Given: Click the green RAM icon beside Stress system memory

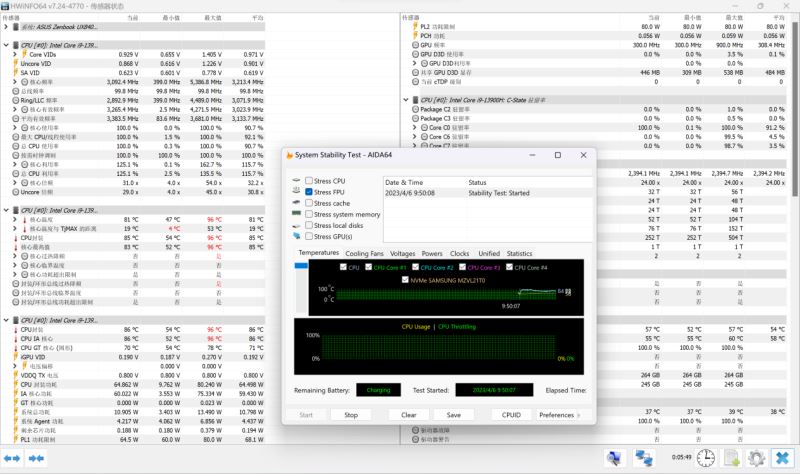Looking at the screenshot, I should coord(296,214).
